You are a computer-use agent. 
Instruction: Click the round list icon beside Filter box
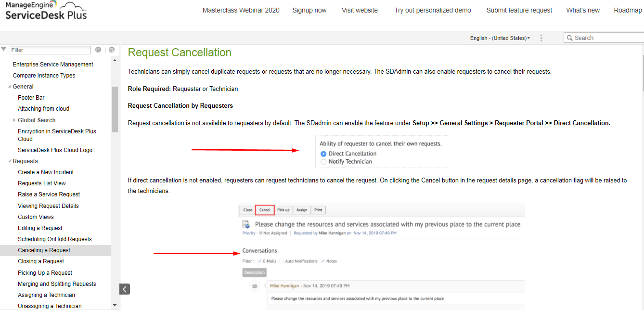coord(98,50)
